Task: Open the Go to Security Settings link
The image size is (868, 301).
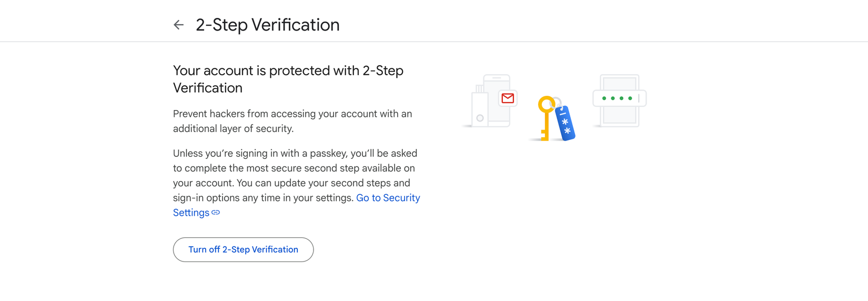Action: 297,205
